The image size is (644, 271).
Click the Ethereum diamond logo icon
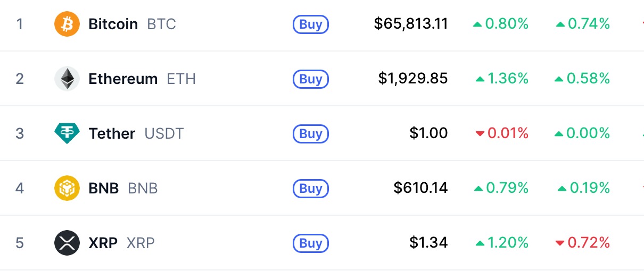tap(67, 79)
